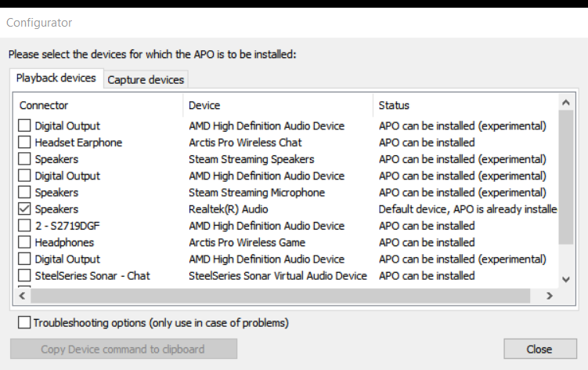The height and width of the screenshot is (370, 588).
Task: Select the SteelSeries Sonar - Chat checkbox
Action: point(25,276)
